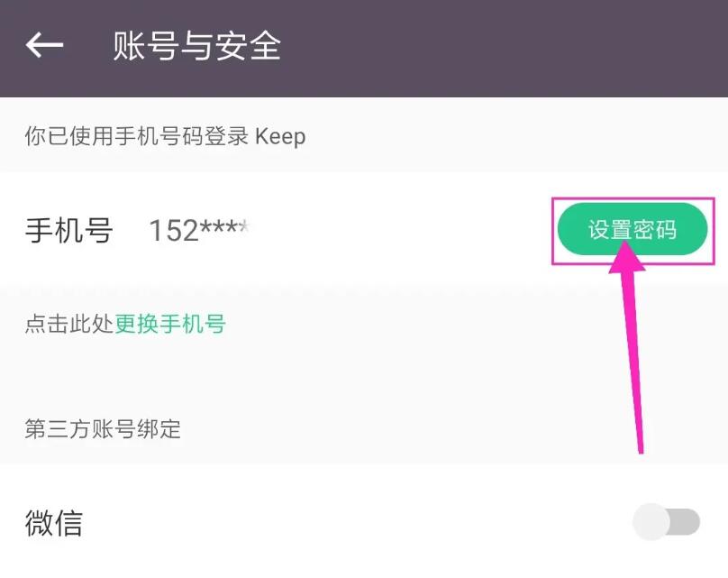Click blank space in the 手机号 row

coord(399,230)
